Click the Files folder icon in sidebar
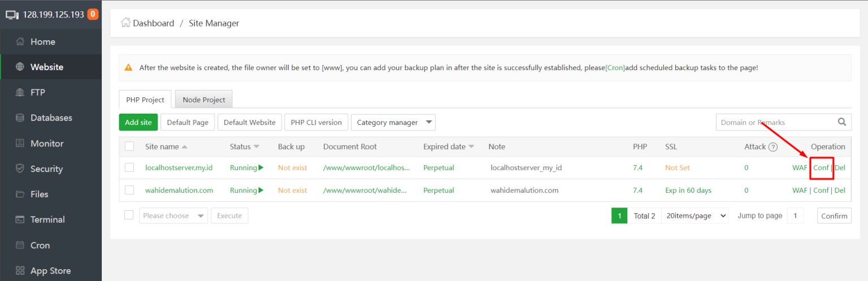The height and width of the screenshot is (281, 868). point(20,194)
